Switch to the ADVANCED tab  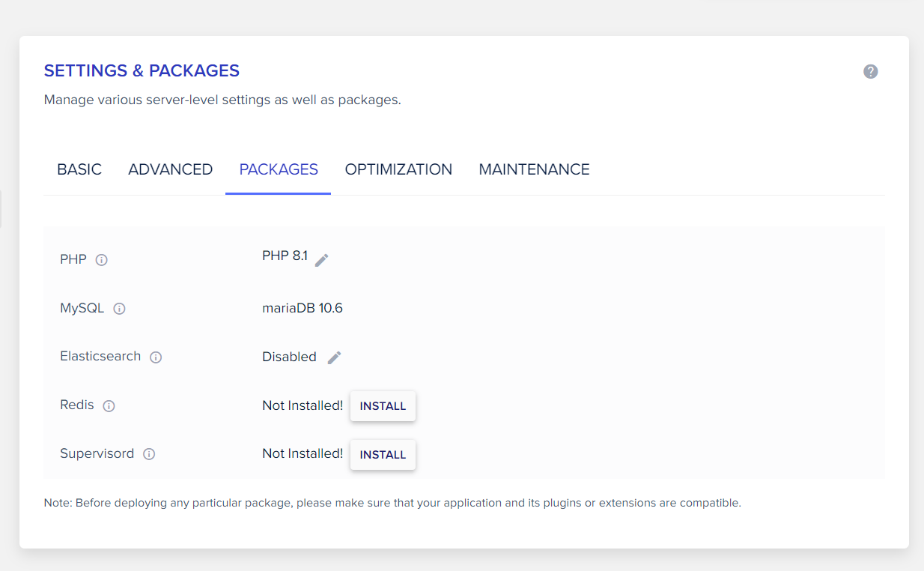170,169
